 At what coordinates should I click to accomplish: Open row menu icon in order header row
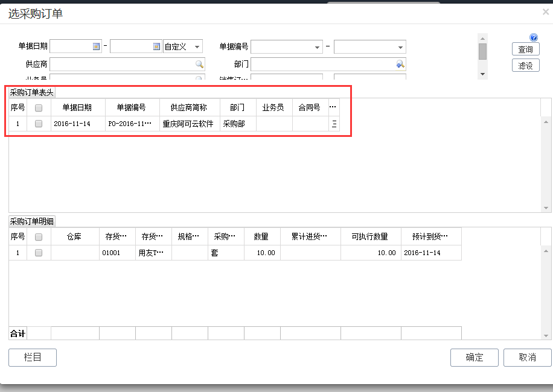pyautogui.click(x=334, y=124)
